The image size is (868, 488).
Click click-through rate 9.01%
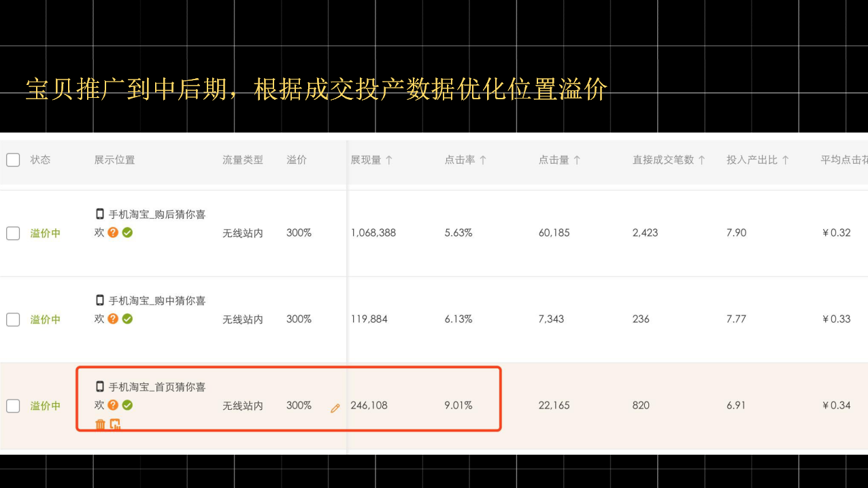tap(458, 405)
